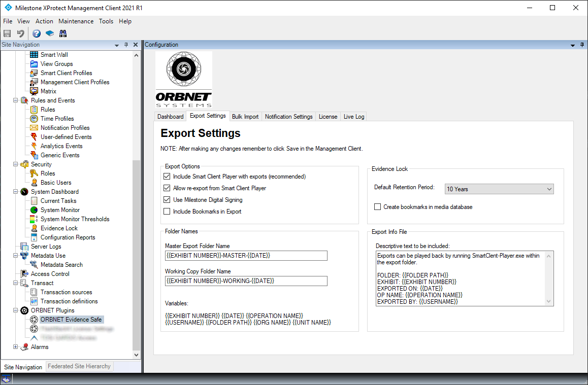Open the Notification Settings tab
This screenshot has width=588, height=385.
point(289,117)
